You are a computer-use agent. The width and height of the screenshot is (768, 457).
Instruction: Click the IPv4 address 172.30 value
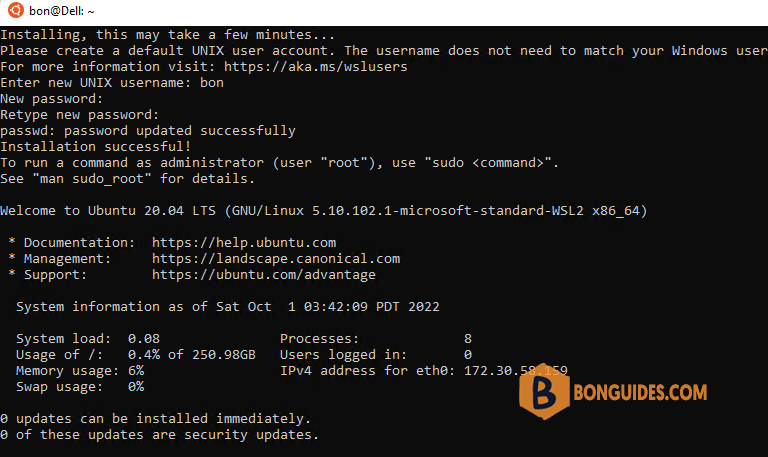point(516,371)
